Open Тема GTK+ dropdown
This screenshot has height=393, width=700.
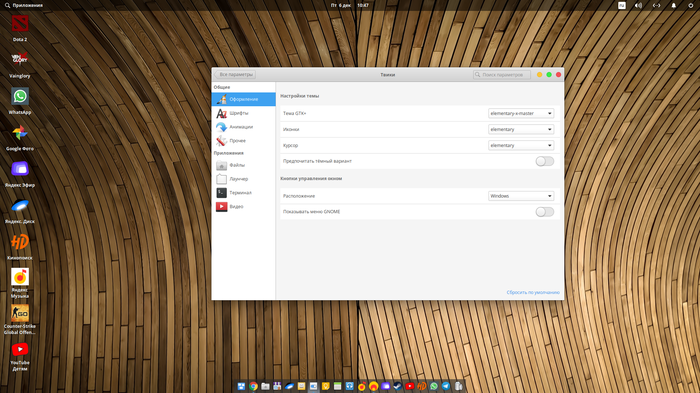(521, 113)
